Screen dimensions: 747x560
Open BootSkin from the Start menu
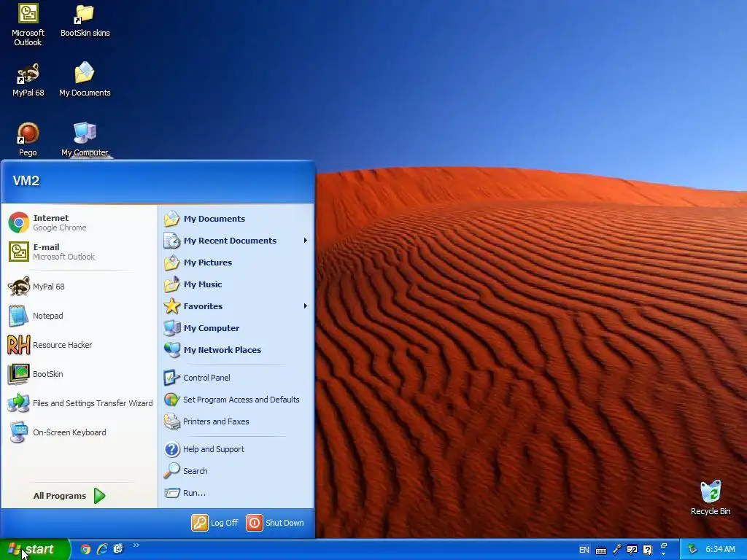click(79, 374)
